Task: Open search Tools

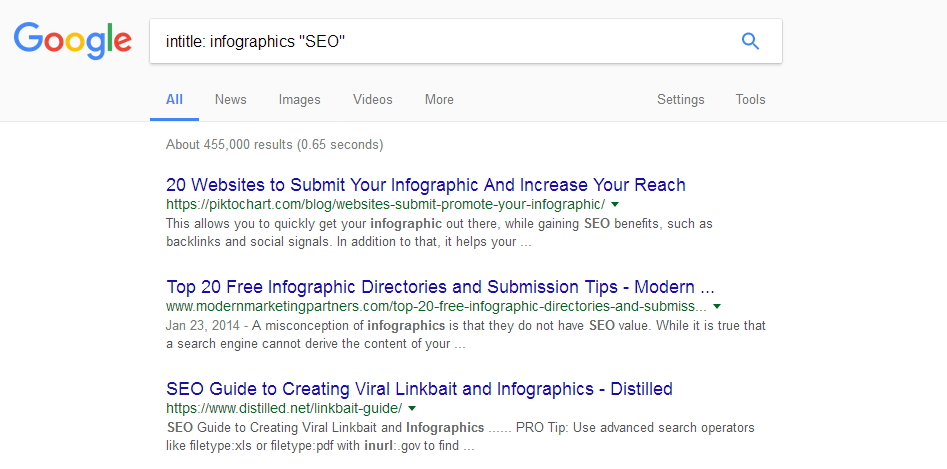Action: pyautogui.click(x=751, y=100)
